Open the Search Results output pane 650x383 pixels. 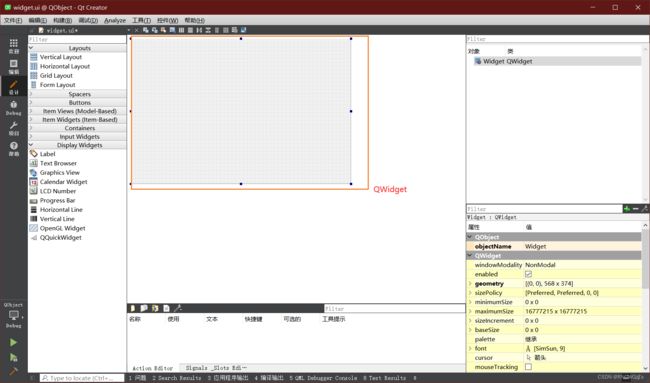point(177,378)
